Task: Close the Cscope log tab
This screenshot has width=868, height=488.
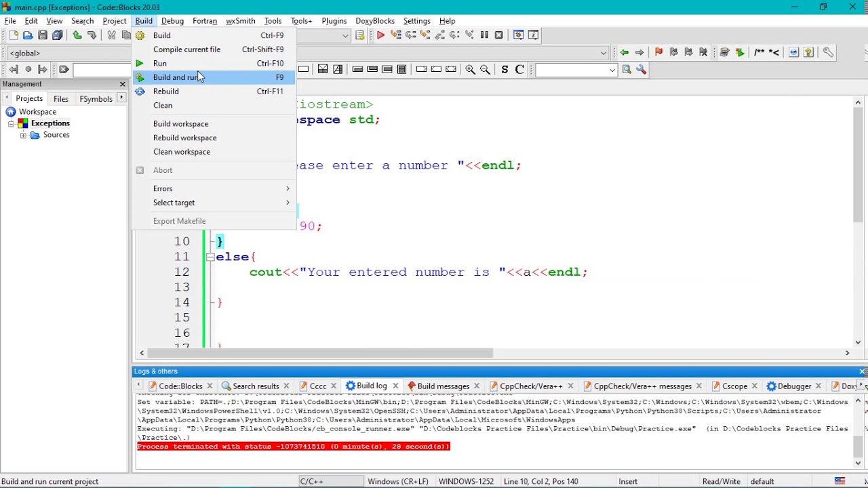Action: click(755, 386)
